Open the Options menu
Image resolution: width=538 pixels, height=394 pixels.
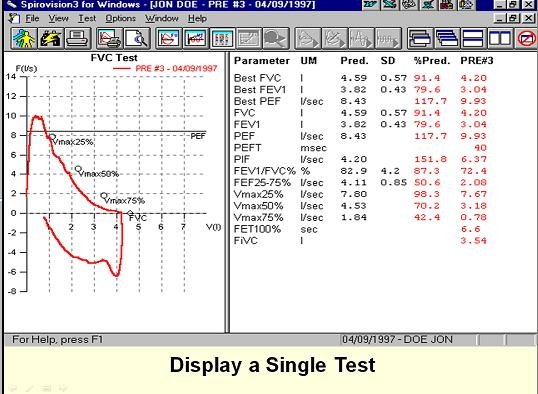point(120,18)
